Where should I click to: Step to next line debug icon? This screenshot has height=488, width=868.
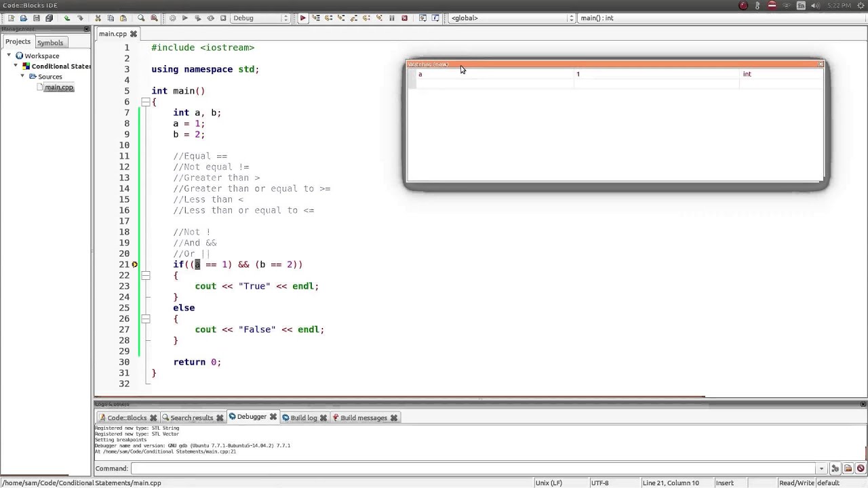(328, 18)
